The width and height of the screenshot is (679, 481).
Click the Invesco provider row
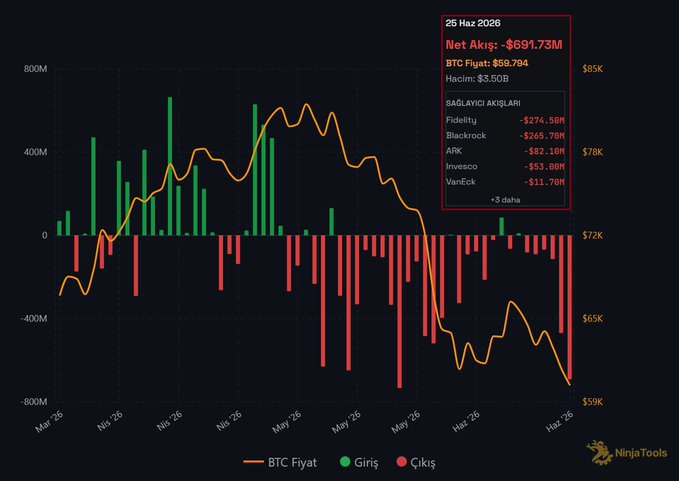pos(505,167)
